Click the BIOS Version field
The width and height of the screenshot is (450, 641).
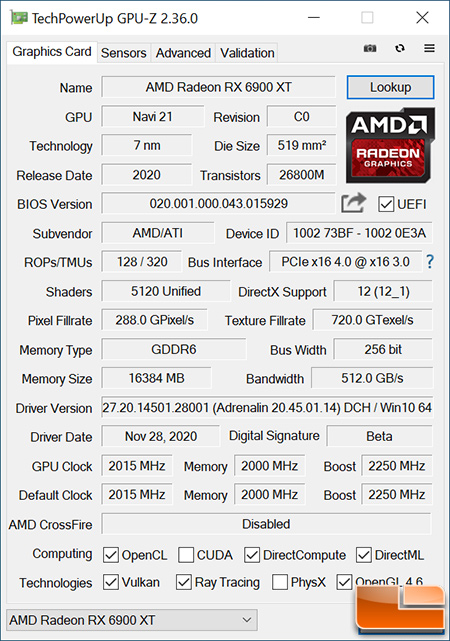click(x=218, y=203)
